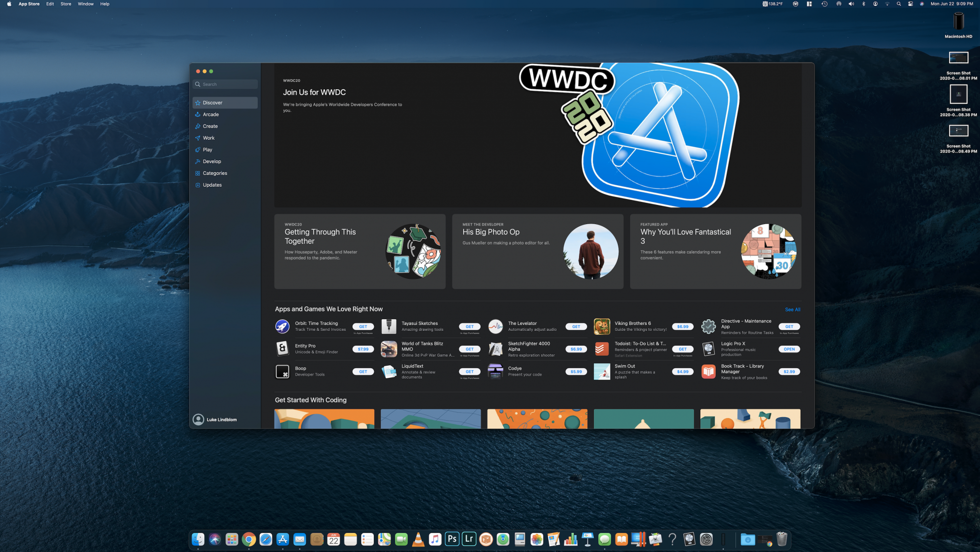Open the Updates section
The width and height of the screenshot is (980, 552).
coord(225,185)
